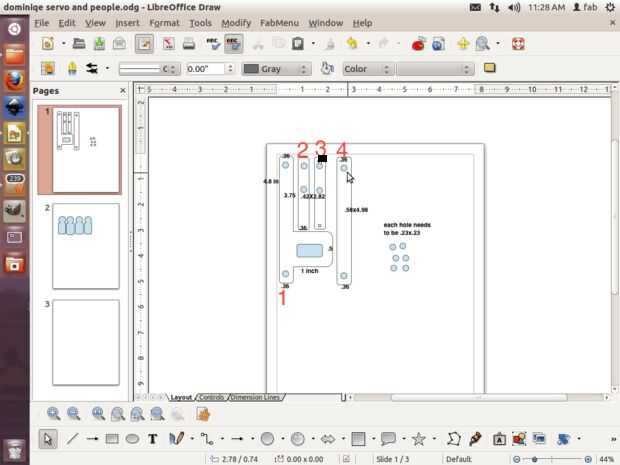The height and width of the screenshot is (465, 620).
Task: Select the Callouts shape tool
Action: click(x=388, y=439)
